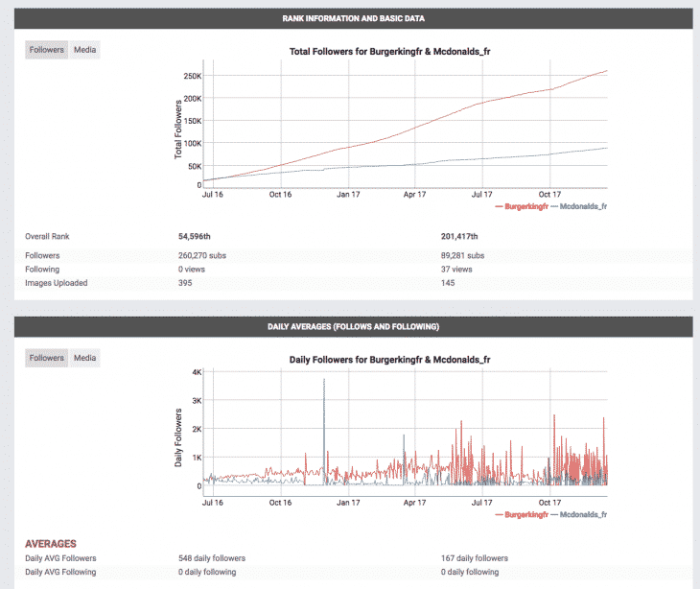Select Followers tab in daily averages panel
This screenshot has height=589, width=700.
[x=46, y=358]
